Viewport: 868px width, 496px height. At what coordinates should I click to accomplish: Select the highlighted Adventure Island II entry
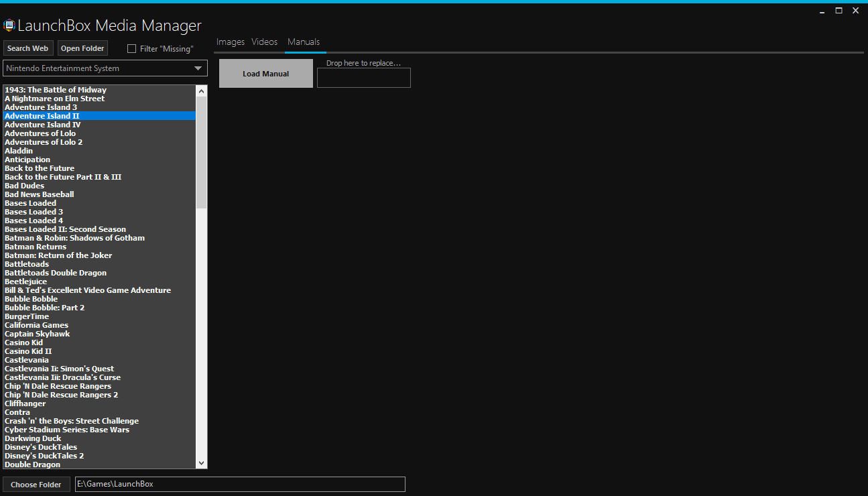pyautogui.click(x=99, y=116)
